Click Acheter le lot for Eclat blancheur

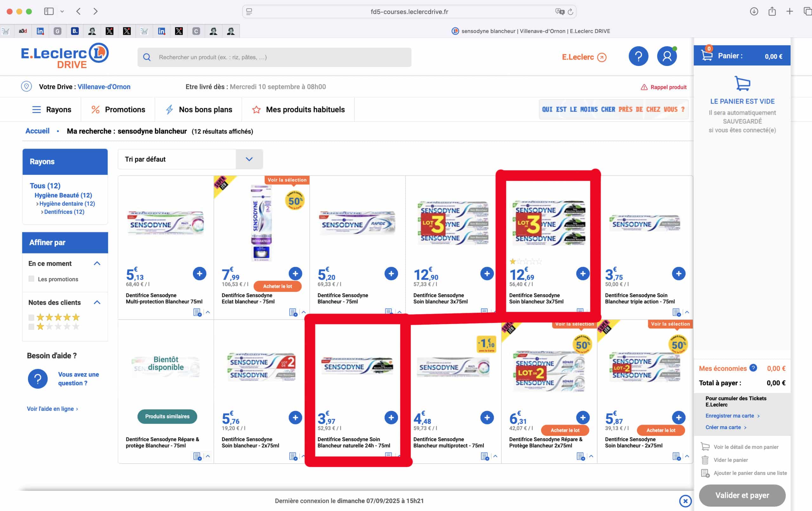(278, 286)
